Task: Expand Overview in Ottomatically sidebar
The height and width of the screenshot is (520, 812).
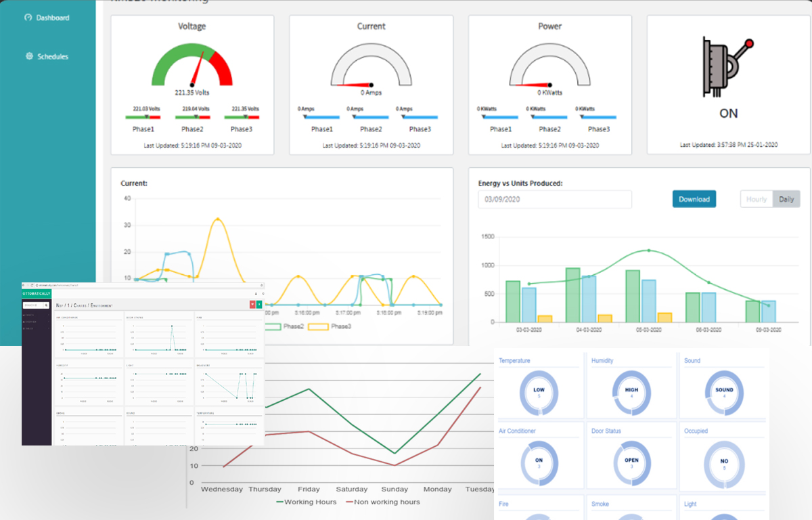Action: coord(37,322)
